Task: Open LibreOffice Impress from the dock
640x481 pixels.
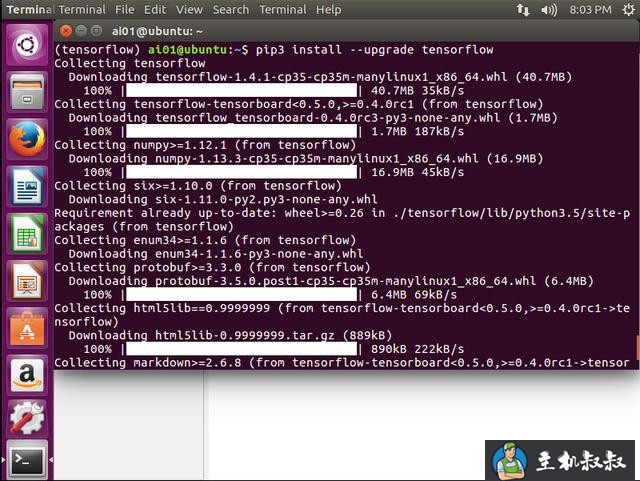Action: pyautogui.click(x=27, y=281)
